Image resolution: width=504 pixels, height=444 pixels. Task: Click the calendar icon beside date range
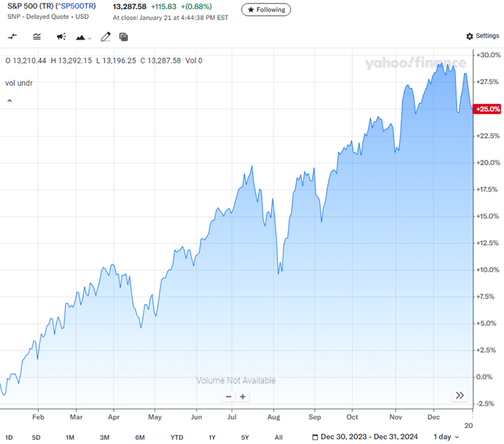click(315, 437)
